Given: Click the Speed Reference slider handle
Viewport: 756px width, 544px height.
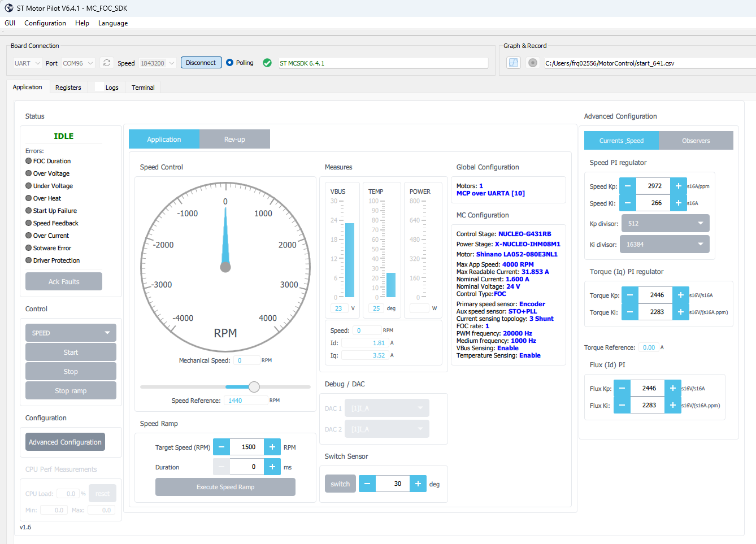Looking at the screenshot, I should pyautogui.click(x=254, y=387).
